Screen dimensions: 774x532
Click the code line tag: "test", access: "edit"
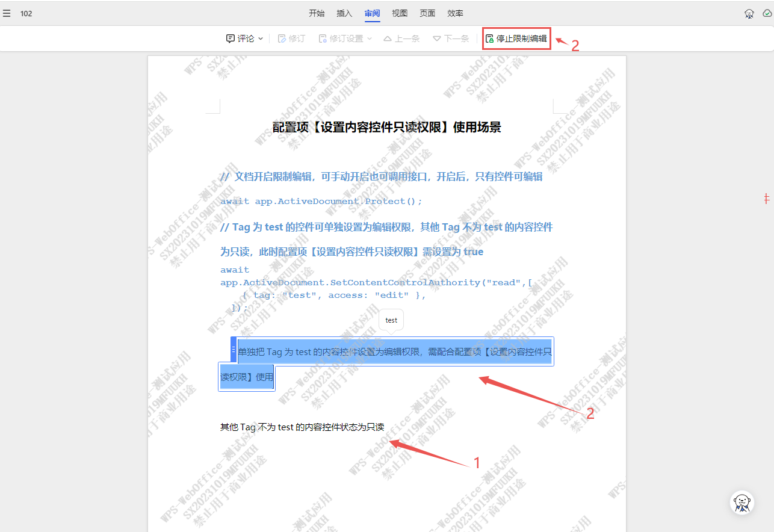[x=334, y=295]
